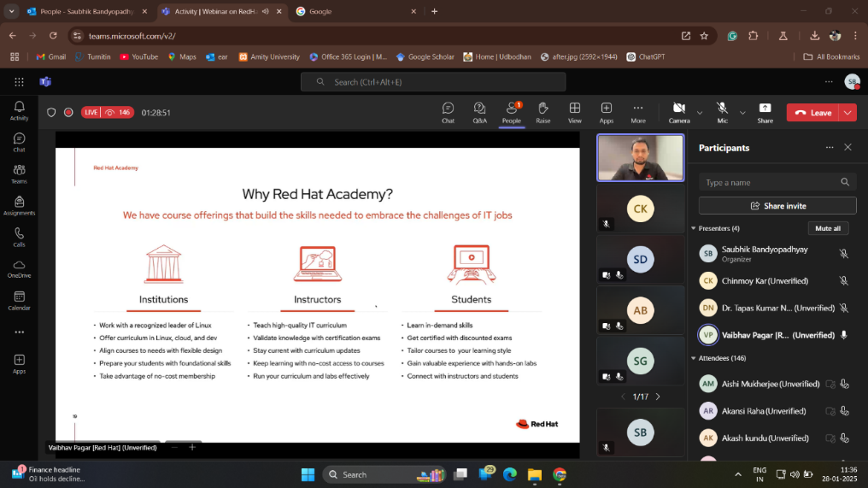The image size is (868, 488).
Task: Open microphone options dropdown arrow
Action: [742, 113]
